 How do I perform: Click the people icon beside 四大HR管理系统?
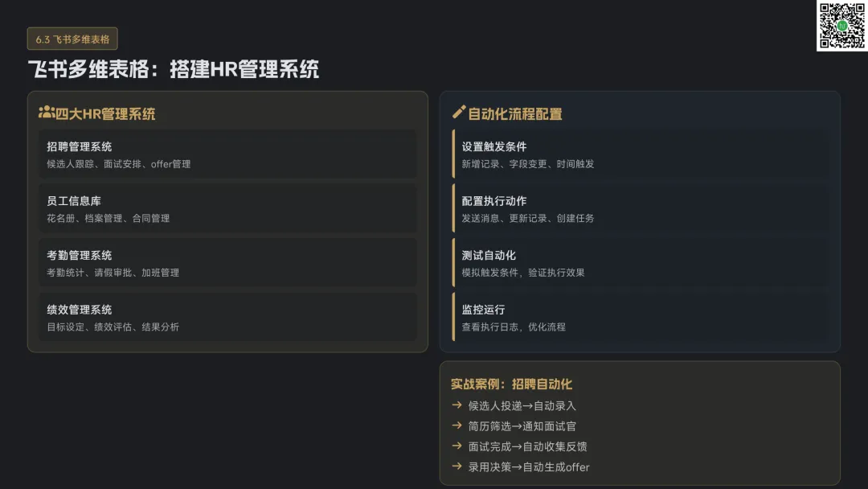pyautogui.click(x=47, y=113)
